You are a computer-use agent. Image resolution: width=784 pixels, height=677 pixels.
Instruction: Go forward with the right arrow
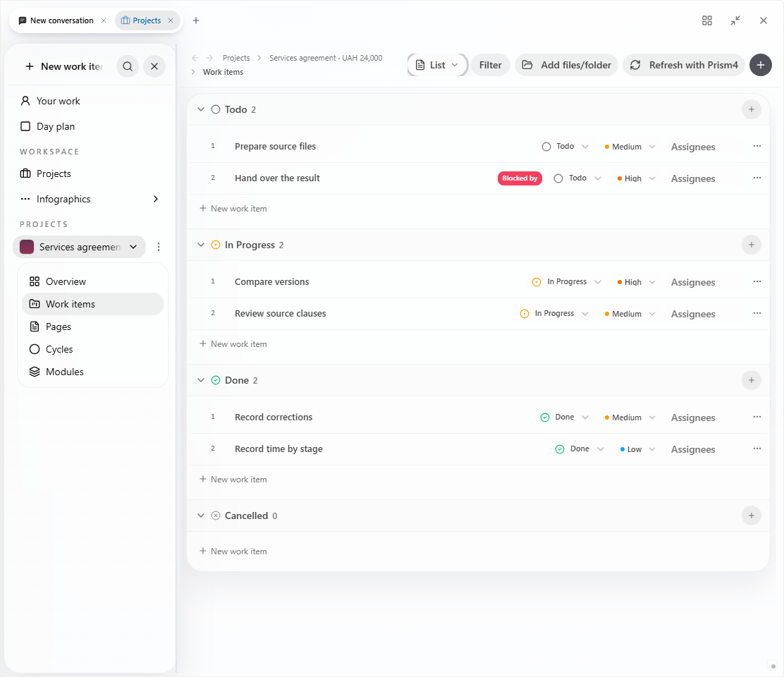click(x=209, y=58)
